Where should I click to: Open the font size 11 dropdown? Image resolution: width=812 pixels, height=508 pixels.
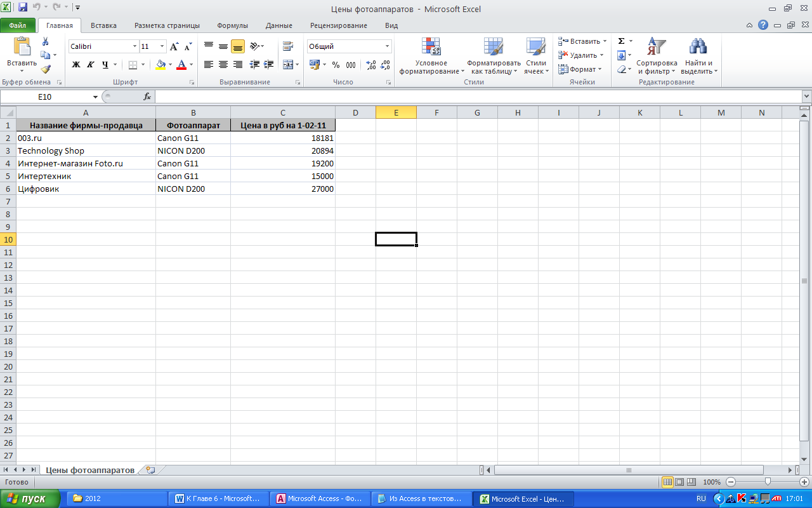coord(162,46)
